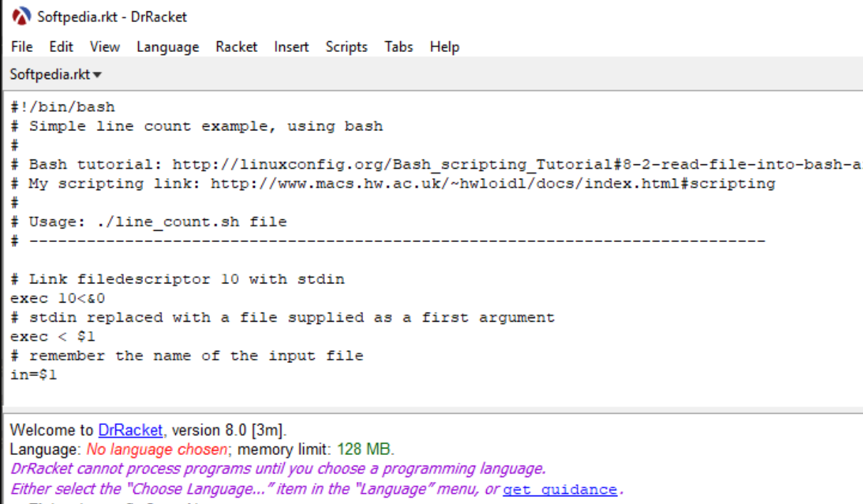The width and height of the screenshot is (863, 504).
Task: Open the Racket menu
Action: point(236,47)
